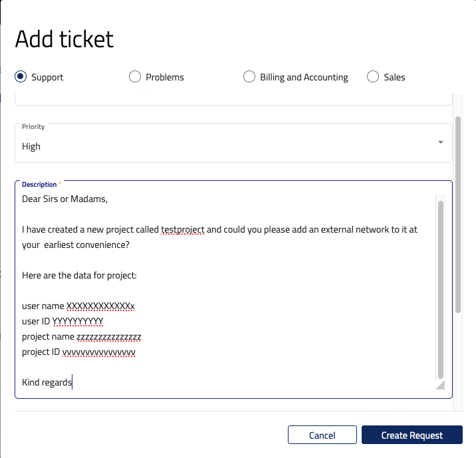Image resolution: width=476 pixels, height=458 pixels.
Task: Click the project ID placeholder vvvvvvvvvvvvvvv
Action: tap(99, 352)
